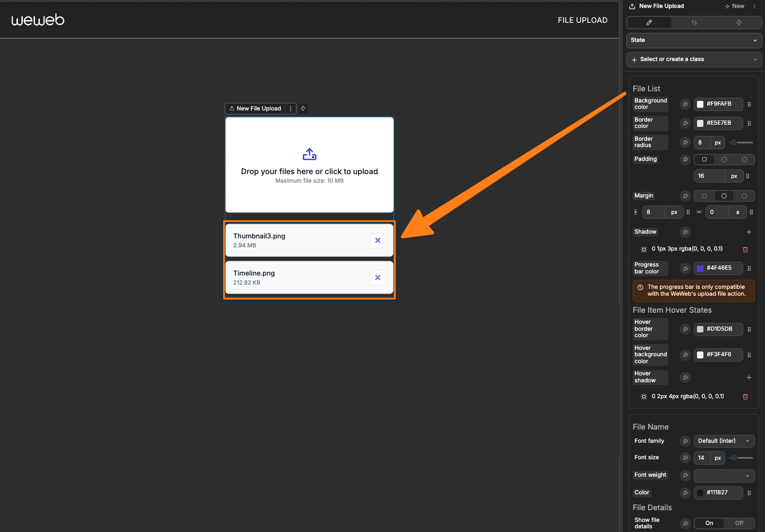
Task: Click the lightning icon beside the canvas element label
Action: click(x=303, y=108)
